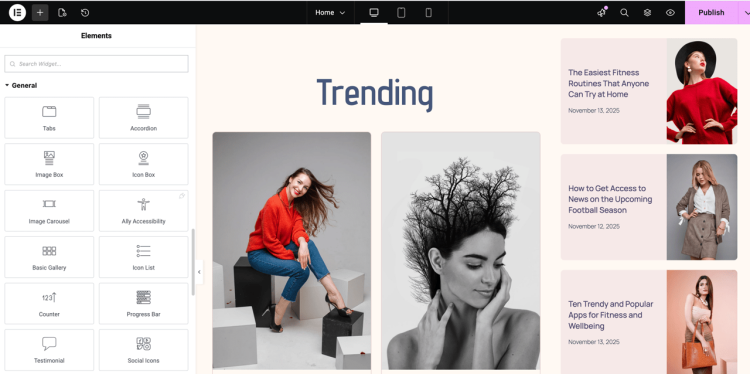Select the Tabs widget
750x374 pixels.
pyautogui.click(x=49, y=118)
